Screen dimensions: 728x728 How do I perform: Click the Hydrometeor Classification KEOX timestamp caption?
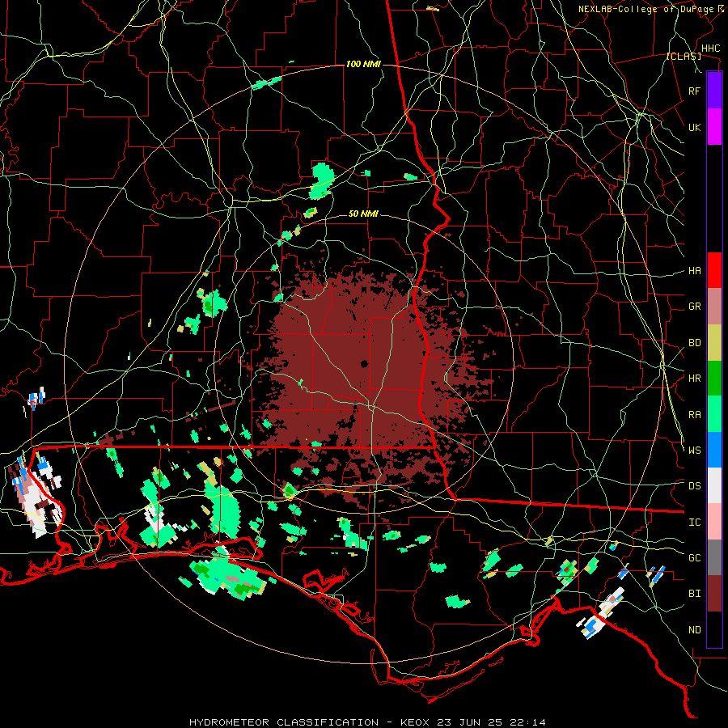click(x=367, y=722)
